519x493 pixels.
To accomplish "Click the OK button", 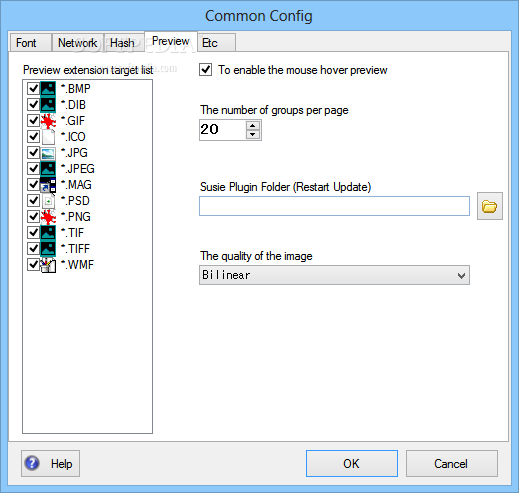I will tap(352, 463).
